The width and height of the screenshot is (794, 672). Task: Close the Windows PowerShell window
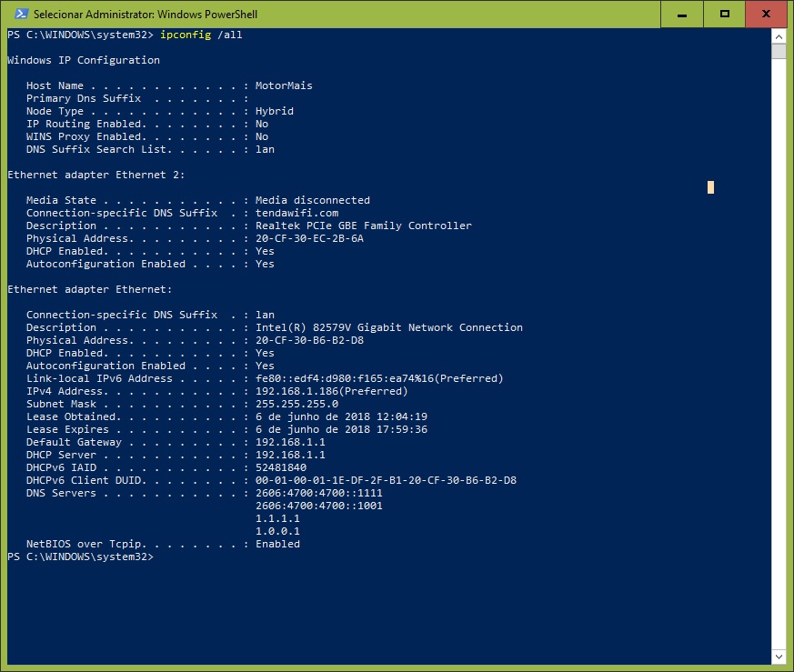766,15
